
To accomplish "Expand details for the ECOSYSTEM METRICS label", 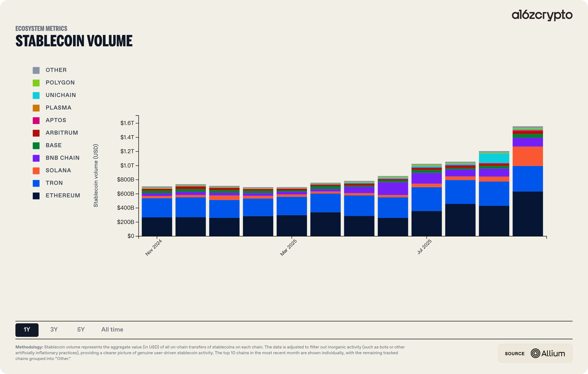I will (41, 29).
